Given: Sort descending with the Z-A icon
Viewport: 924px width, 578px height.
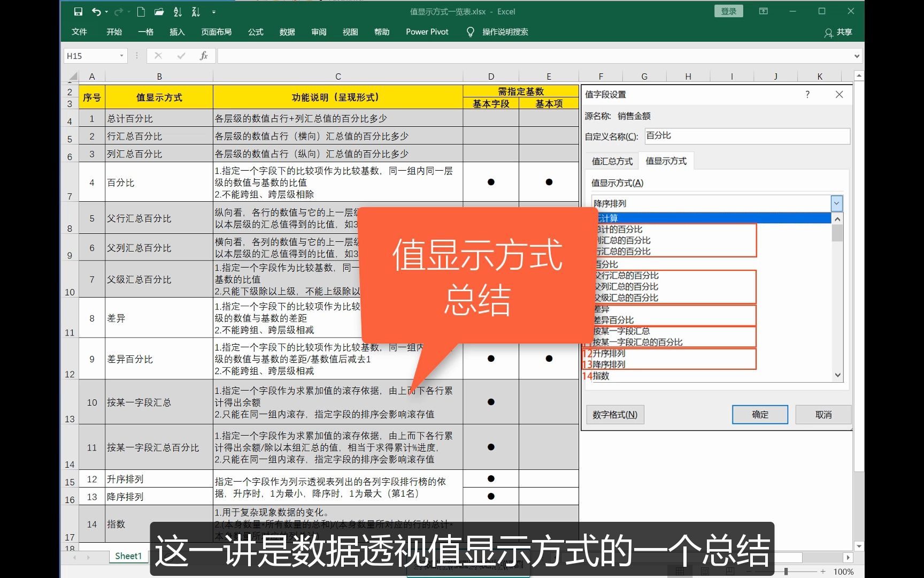Looking at the screenshot, I should 196,11.
